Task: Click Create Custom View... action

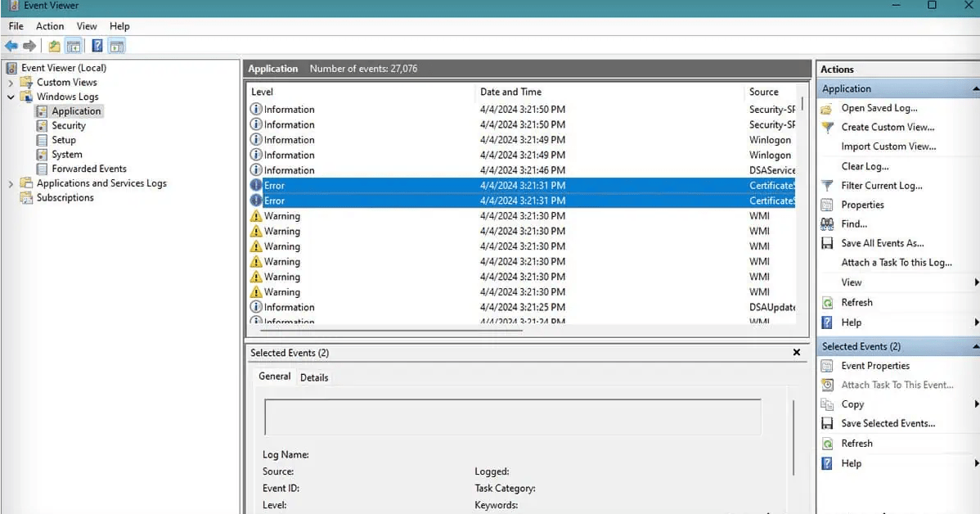Action: [888, 128]
